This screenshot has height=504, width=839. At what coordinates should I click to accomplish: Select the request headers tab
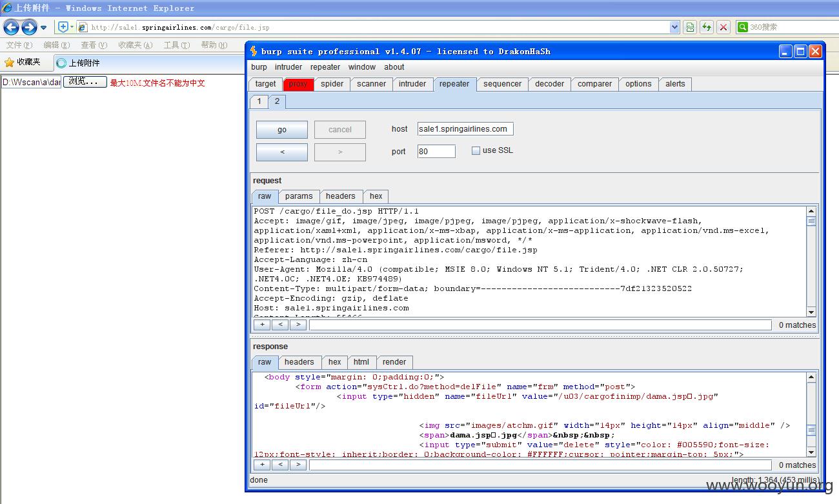(340, 196)
